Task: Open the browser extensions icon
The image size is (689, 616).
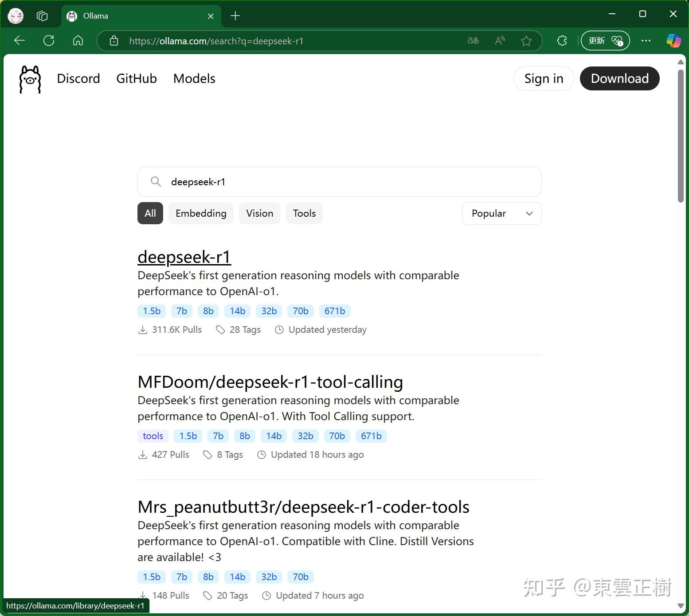Action: pyautogui.click(x=561, y=40)
